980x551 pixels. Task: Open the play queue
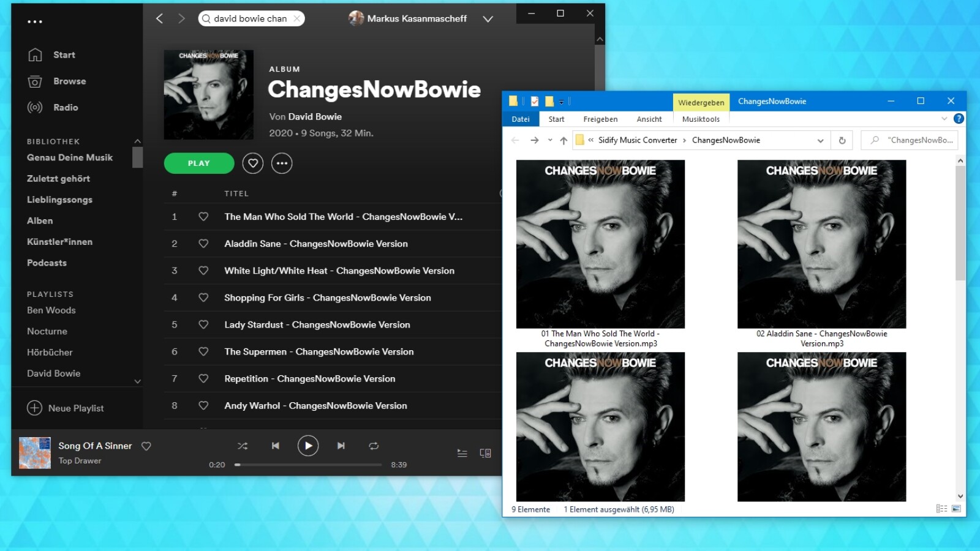tap(462, 453)
